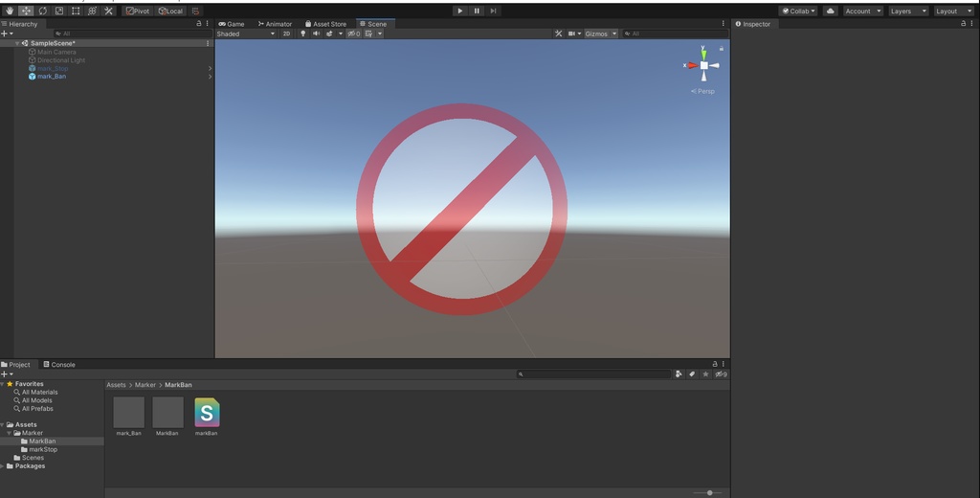Select the Rotate tool
The image size is (980, 498).
[x=42, y=11]
